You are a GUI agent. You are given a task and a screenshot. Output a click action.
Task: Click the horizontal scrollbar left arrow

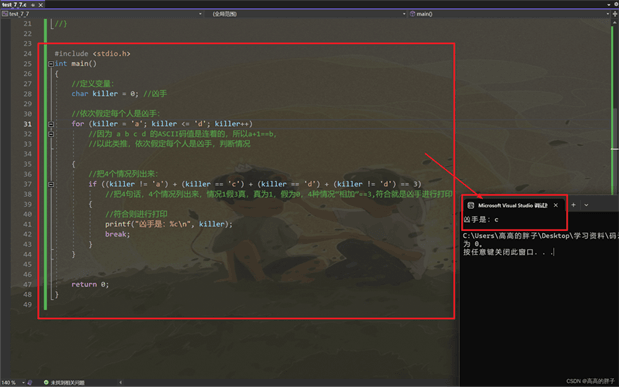pos(120,382)
